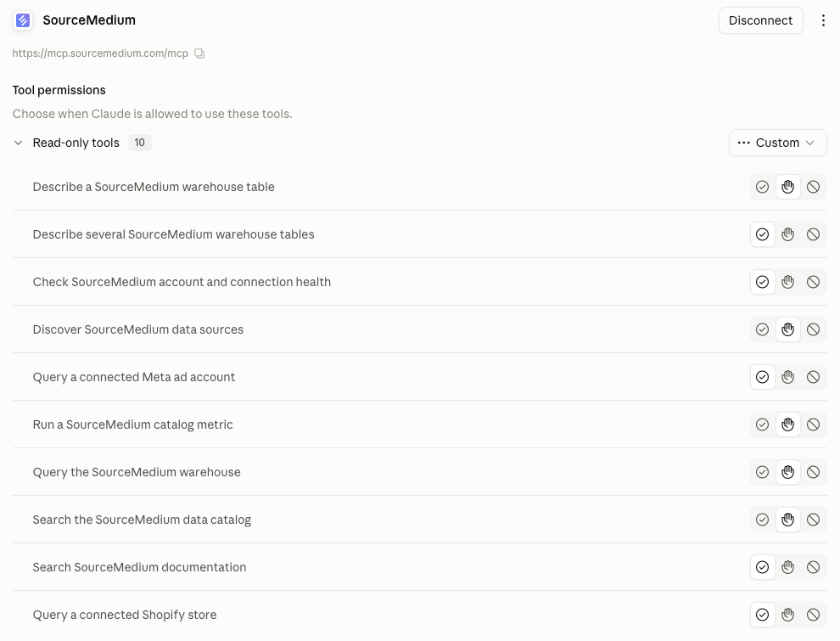Viewport: 840px width, 641px height.
Task: Open the three-dot more options menu
Action: pyautogui.click(x=823, y=20)
